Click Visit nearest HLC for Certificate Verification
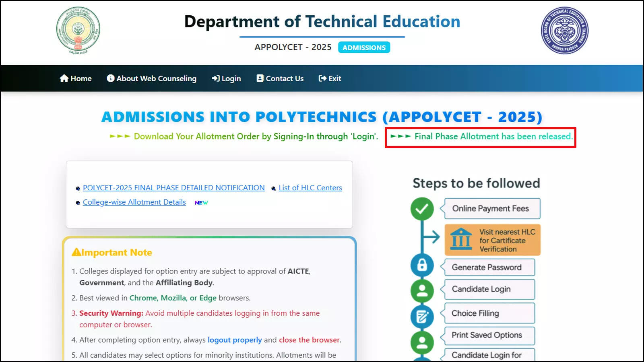 (493, 240)
